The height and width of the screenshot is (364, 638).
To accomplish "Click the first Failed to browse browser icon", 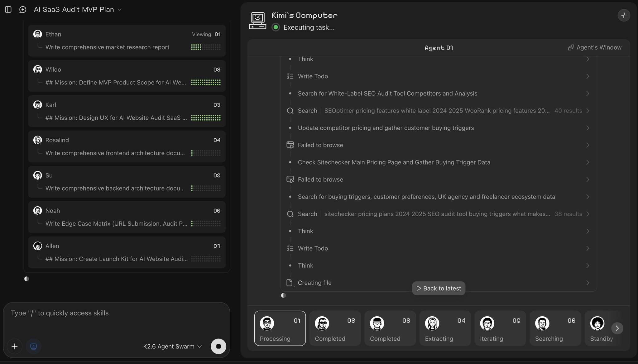I will tap(290, 145).
